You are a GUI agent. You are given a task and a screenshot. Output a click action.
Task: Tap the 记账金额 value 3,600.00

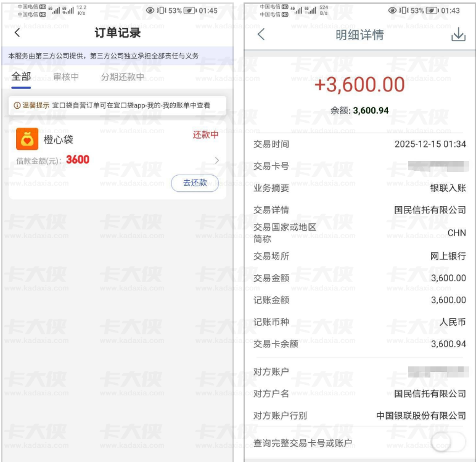(448, 300)
